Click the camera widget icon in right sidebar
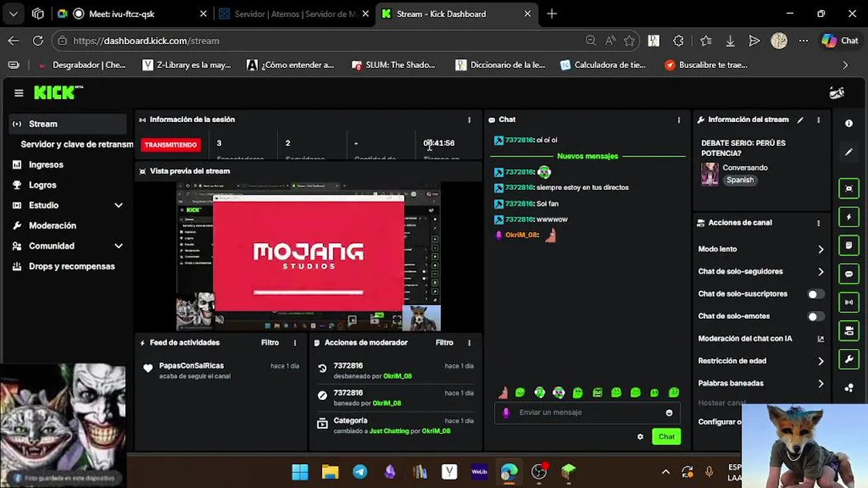This screenshot has width=868, height=488. [849, 331]
